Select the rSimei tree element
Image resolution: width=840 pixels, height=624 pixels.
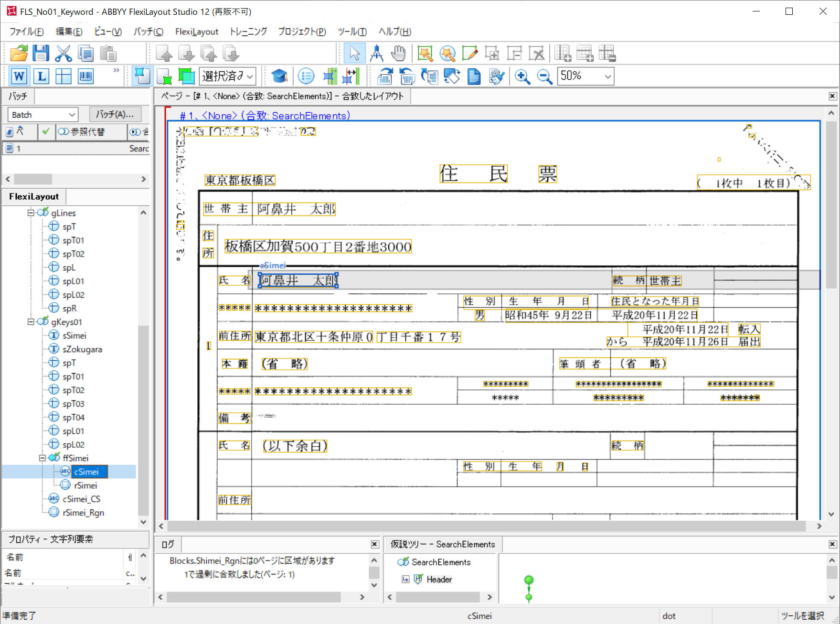pos(85,485)
